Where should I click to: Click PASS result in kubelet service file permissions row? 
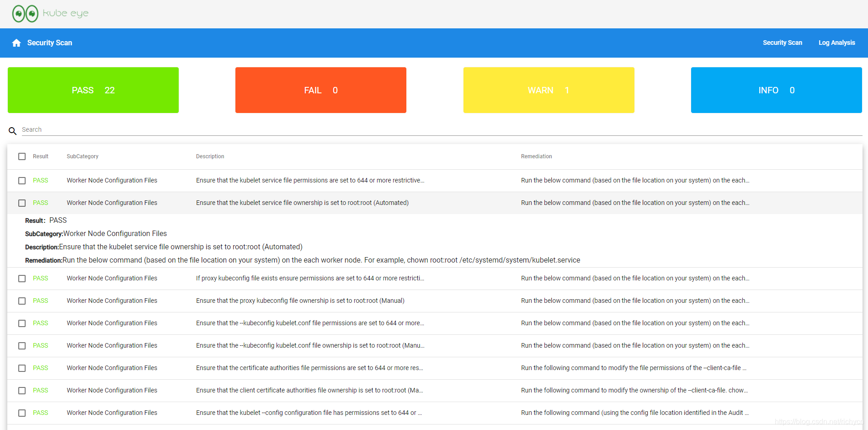pyautogui.click(x=40, y=181)
